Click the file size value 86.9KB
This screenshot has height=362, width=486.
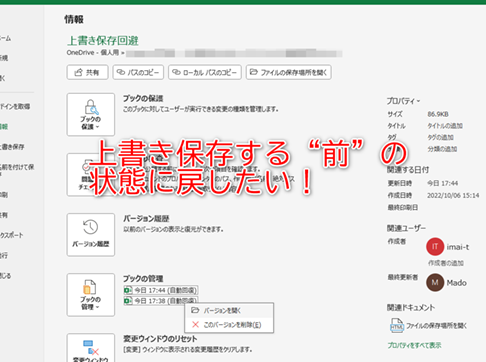click(x=438, y=114)
